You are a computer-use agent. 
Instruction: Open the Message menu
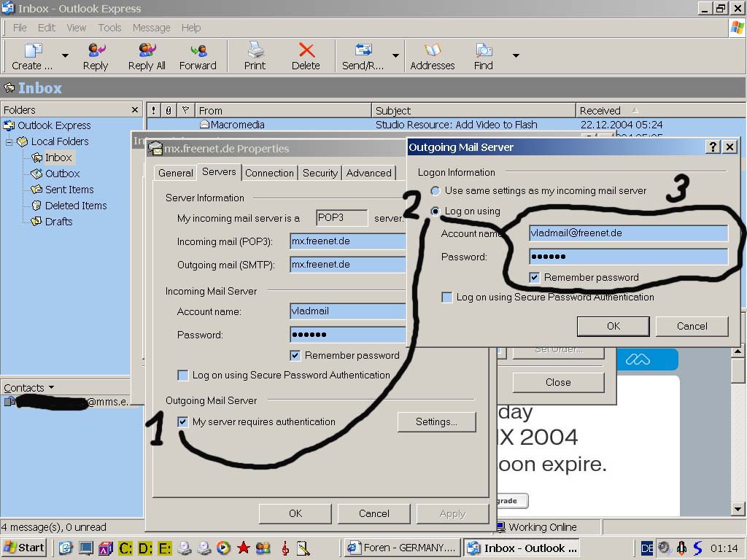[152, 28]
